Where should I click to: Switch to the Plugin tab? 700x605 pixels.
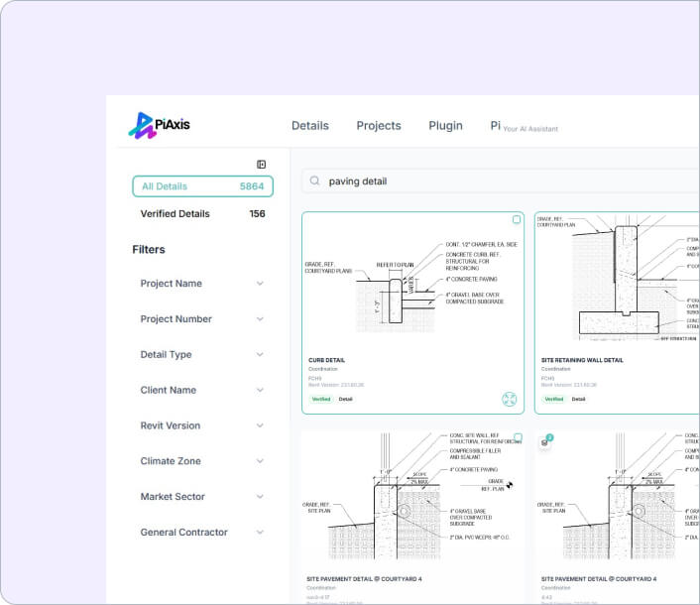pos(445,126)
